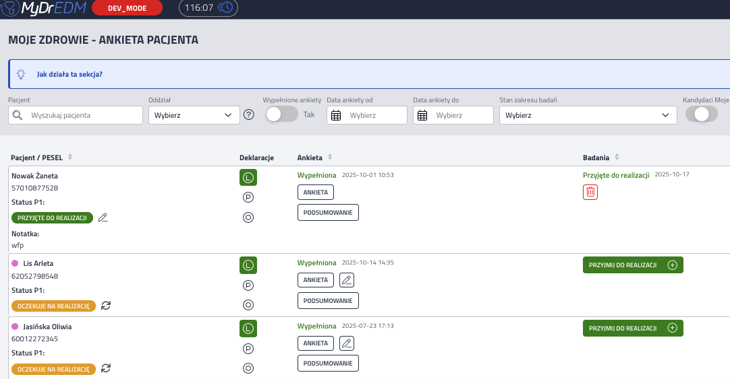Open the Jak działa ta sekcja link
Screen dimensions: 730x379
click(x=69, y=74)
